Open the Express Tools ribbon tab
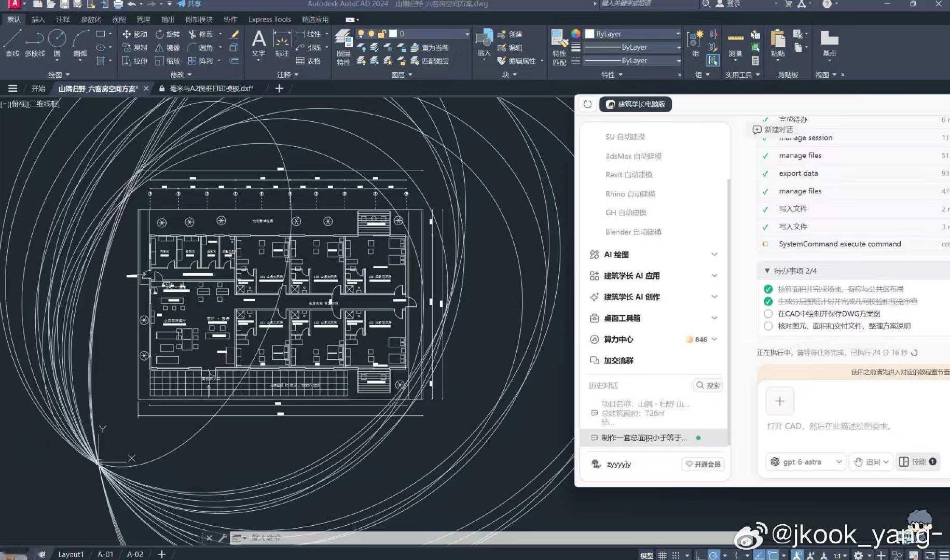Image resolution: width=950 pixels, height=560 pixels. [269, 19]
